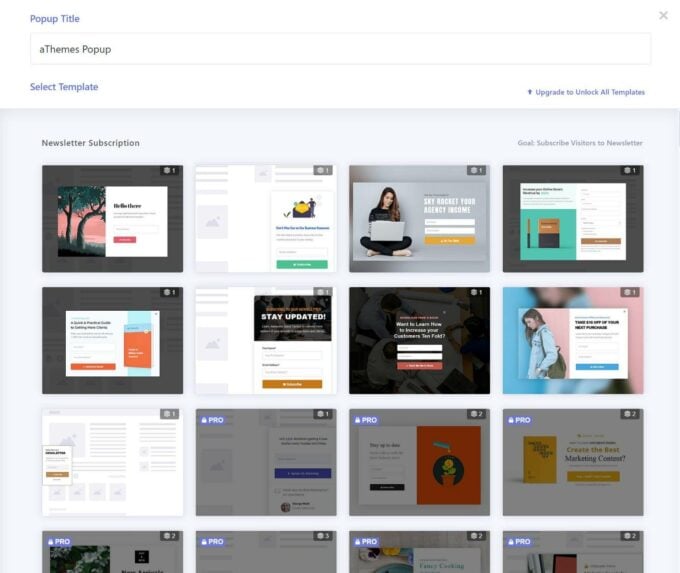Choose the envelope illustration newsletter template
The width and height of the screenshot is (680, 573).
pyautogui.click(x=266, y=219)
